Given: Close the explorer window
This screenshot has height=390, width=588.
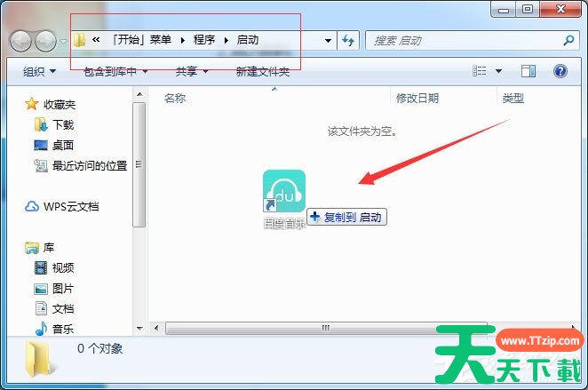Looking at the screenshot, I should click(x=560, y=9).
